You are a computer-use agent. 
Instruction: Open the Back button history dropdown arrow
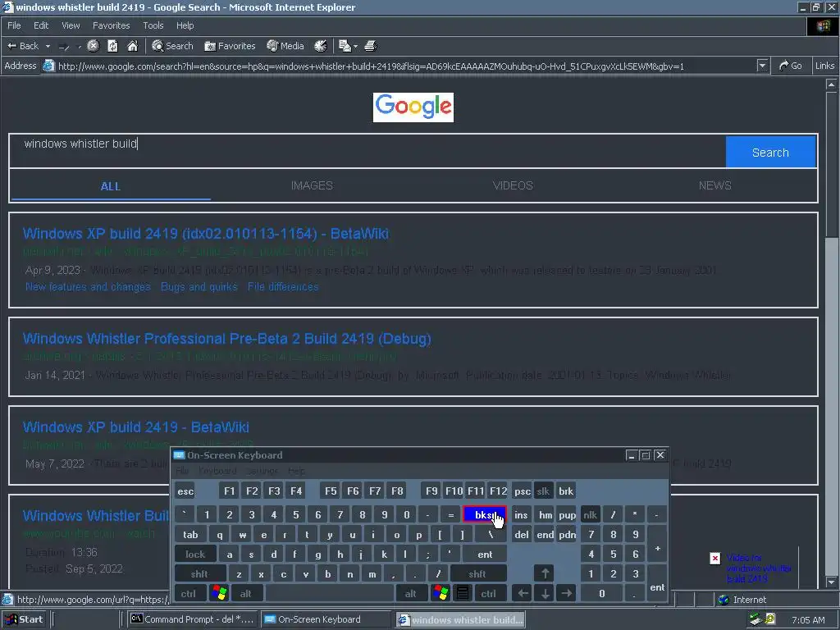(x=48, y=47)
